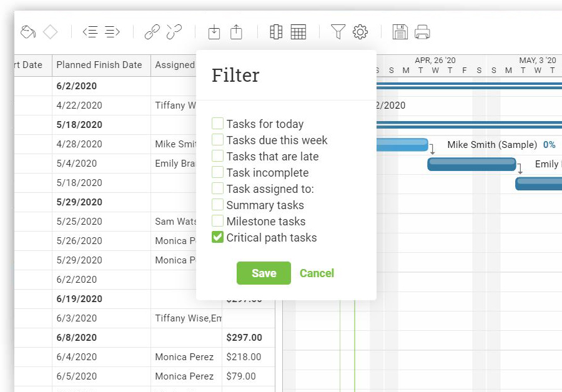Click the table grid icon

click(298, 32)
